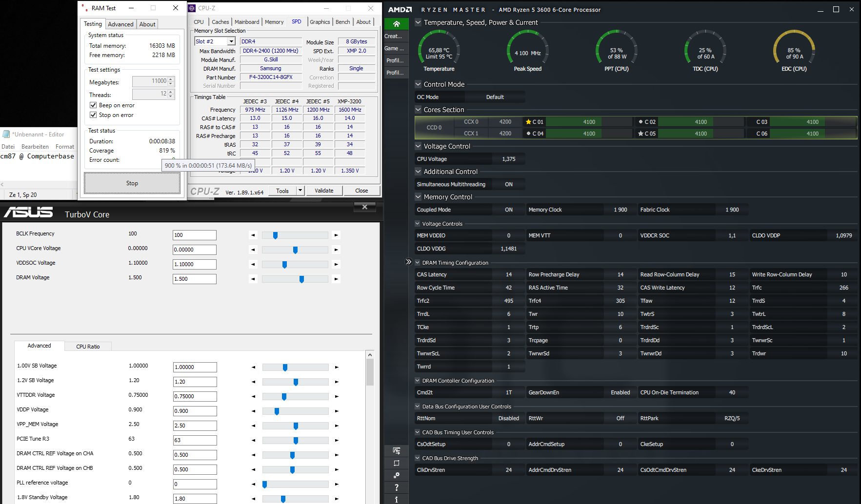The height and width of the screenshot is (504, 861).
Task: Click the reset profile icon in Ryzen Master sidebar
Action: point(396,463)
